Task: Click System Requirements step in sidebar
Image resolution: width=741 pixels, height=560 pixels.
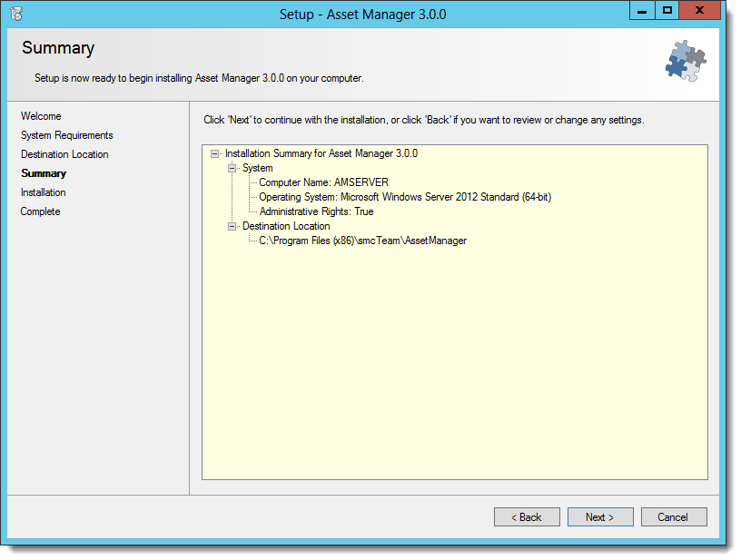Action: 67,135
